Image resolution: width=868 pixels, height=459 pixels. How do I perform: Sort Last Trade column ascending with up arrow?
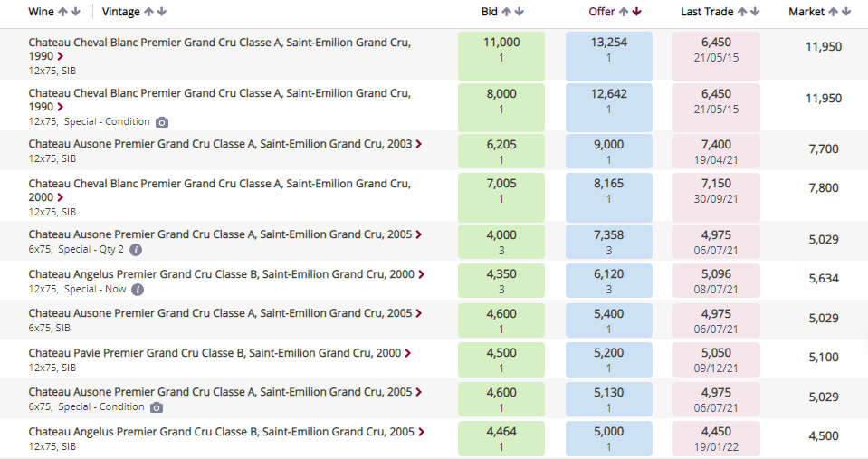[742, 12]
